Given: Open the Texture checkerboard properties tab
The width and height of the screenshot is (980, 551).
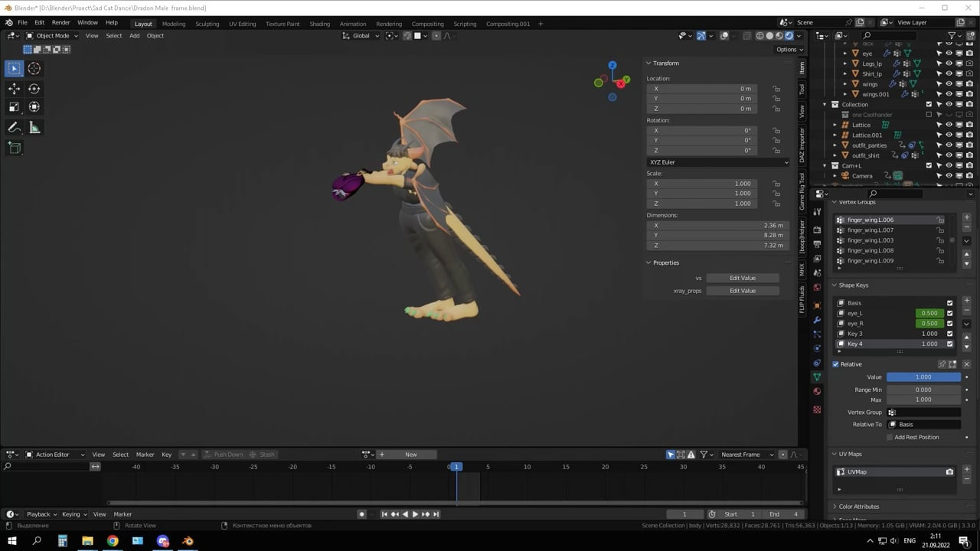Looking at the screenshot, I should [817, 409].
